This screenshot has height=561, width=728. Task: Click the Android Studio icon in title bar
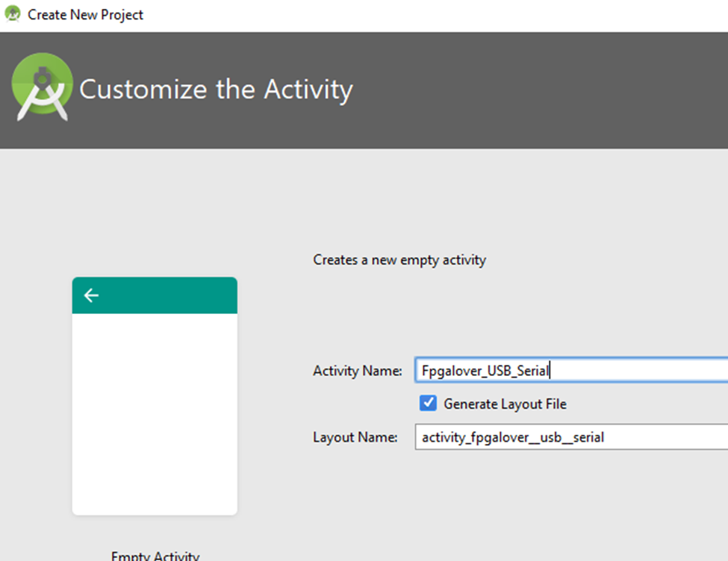point(13,14)
